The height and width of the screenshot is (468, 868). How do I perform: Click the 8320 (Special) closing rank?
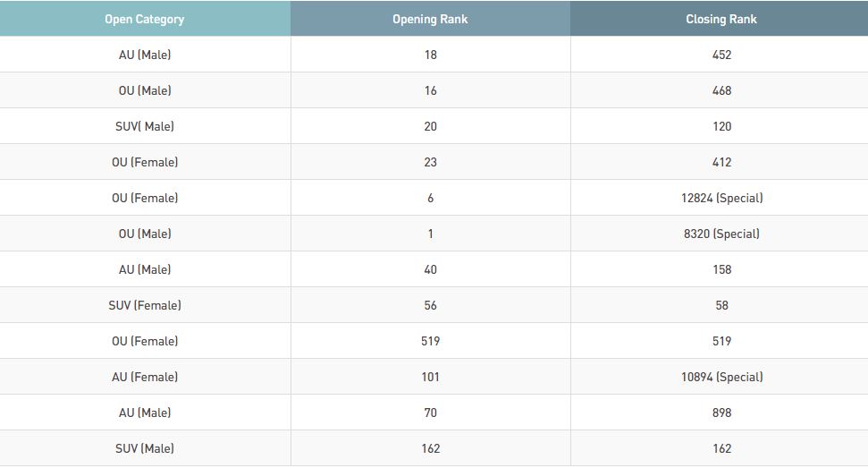coord(722,234)
